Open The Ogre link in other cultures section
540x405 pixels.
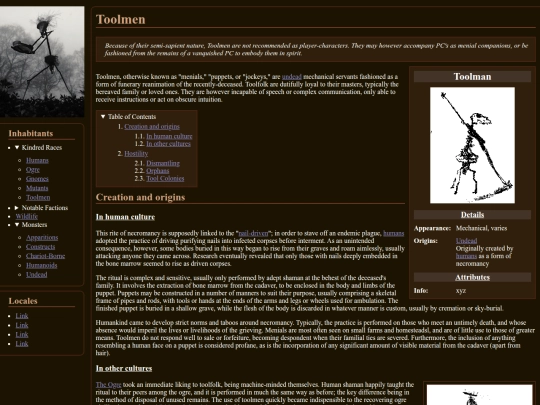[108, 385]
